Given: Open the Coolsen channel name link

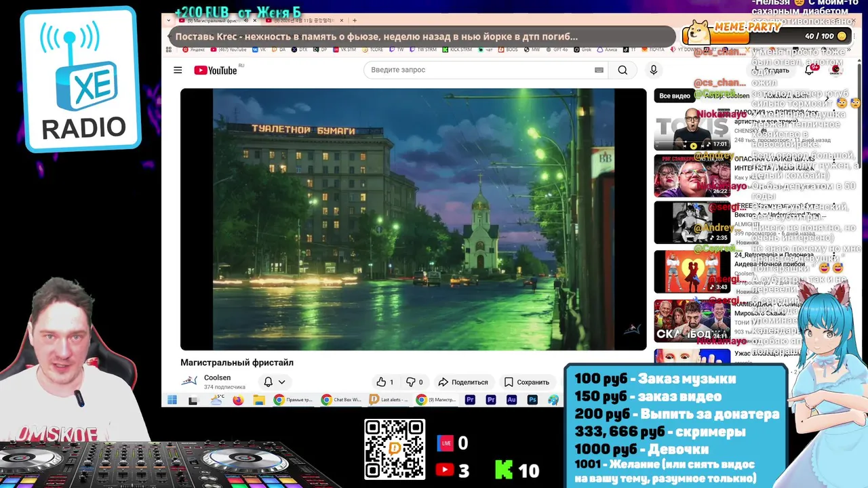Looking at the screenshot, I should tap(217, 378).
